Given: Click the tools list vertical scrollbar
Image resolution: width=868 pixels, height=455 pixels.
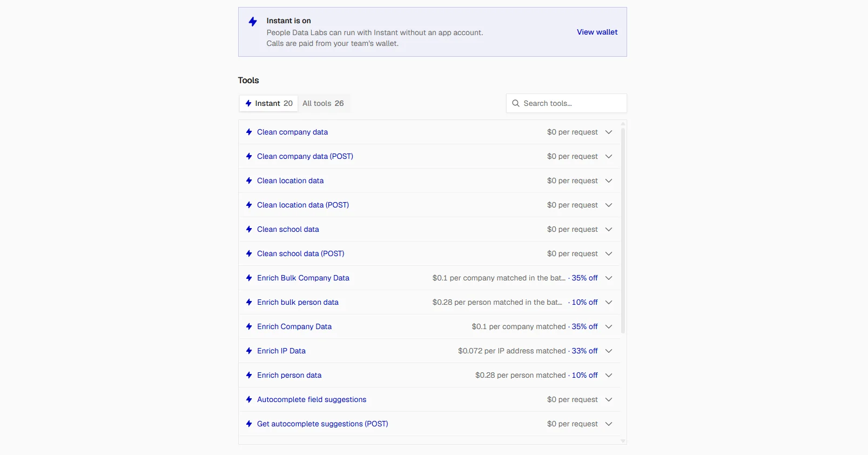Looking at the screenshot, I should (623, 230).
